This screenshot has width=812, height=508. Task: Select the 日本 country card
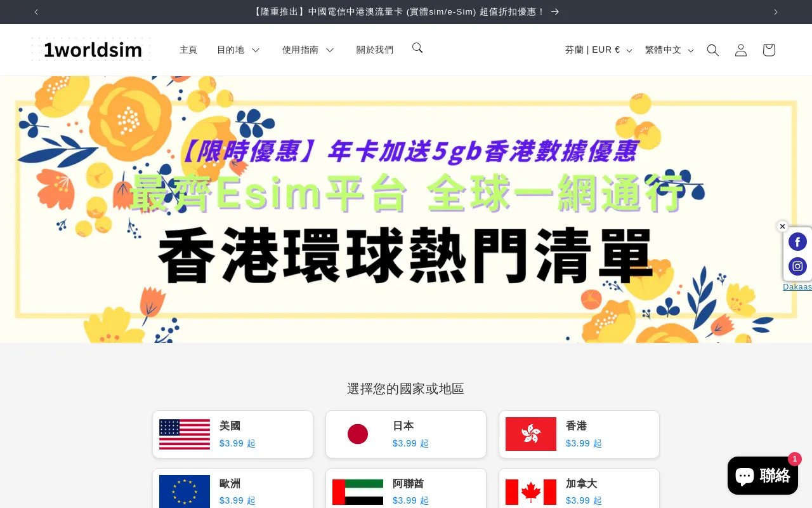406,434
